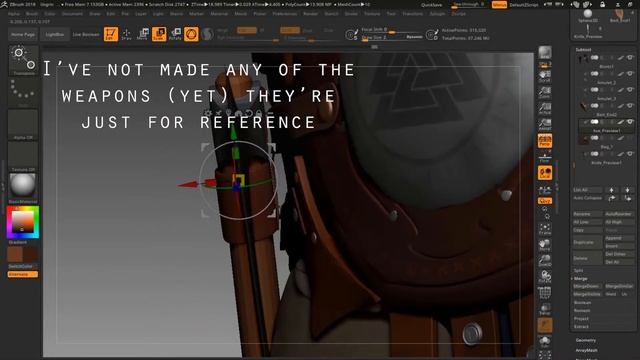
Task: Select the Zoom3D icon
Action: point(544,261)
